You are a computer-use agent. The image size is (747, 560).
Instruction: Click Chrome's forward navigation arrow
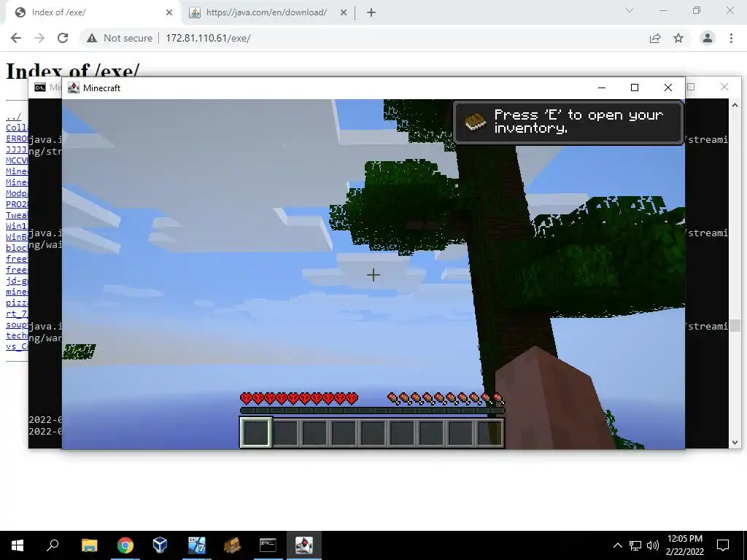click(39, 38)
